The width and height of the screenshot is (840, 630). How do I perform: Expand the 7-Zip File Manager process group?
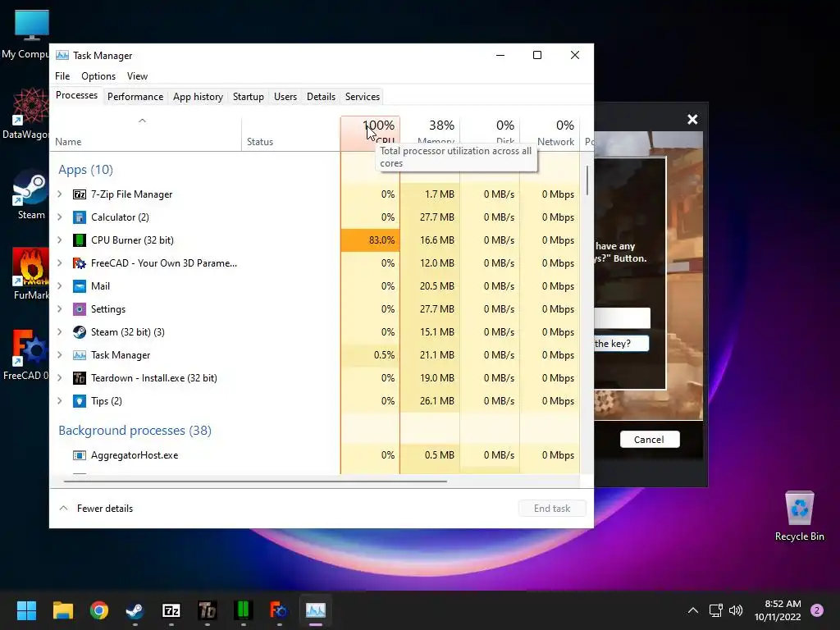coord(60,194)
